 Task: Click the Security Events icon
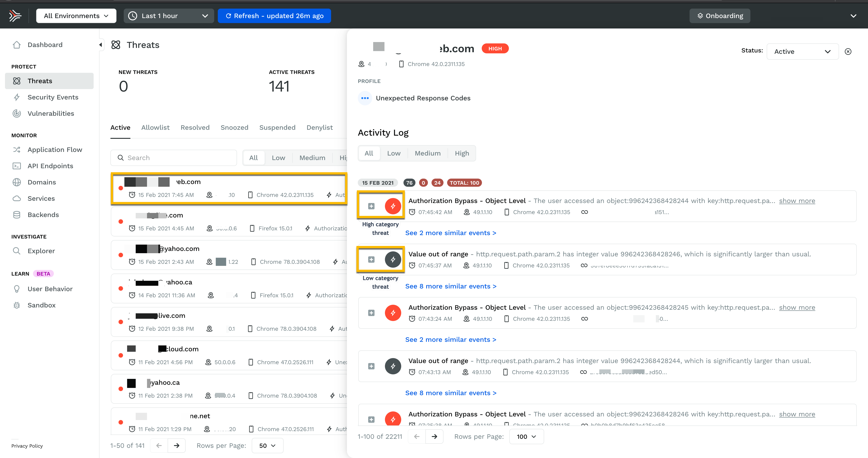(17, 97)
